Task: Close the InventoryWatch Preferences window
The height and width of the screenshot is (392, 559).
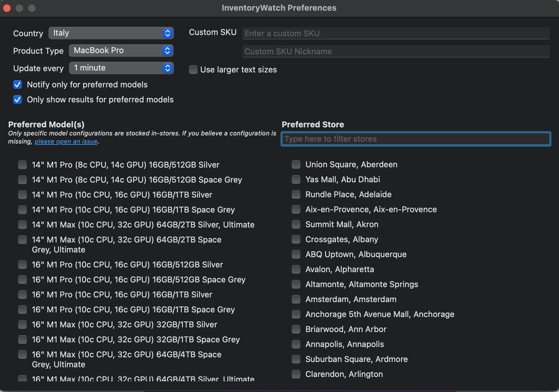Action: (x=7, y=8)
